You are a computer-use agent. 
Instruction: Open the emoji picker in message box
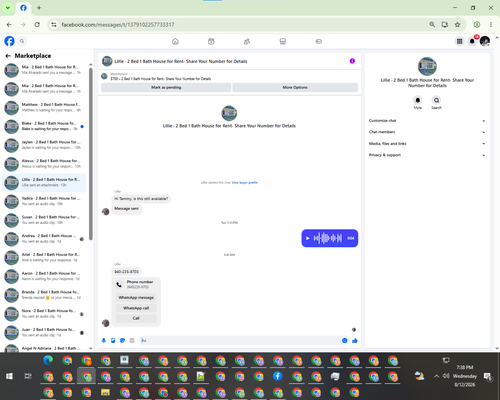coord(345,340)
